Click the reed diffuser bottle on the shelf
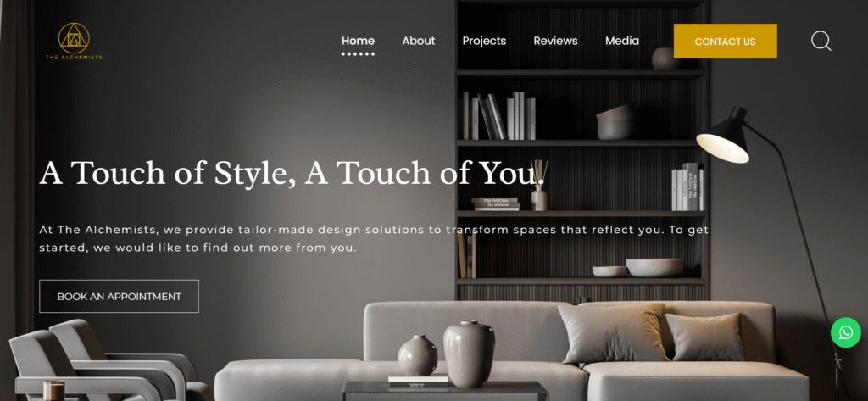Viewport: 868px width, 401px height. tap(539, 186)
